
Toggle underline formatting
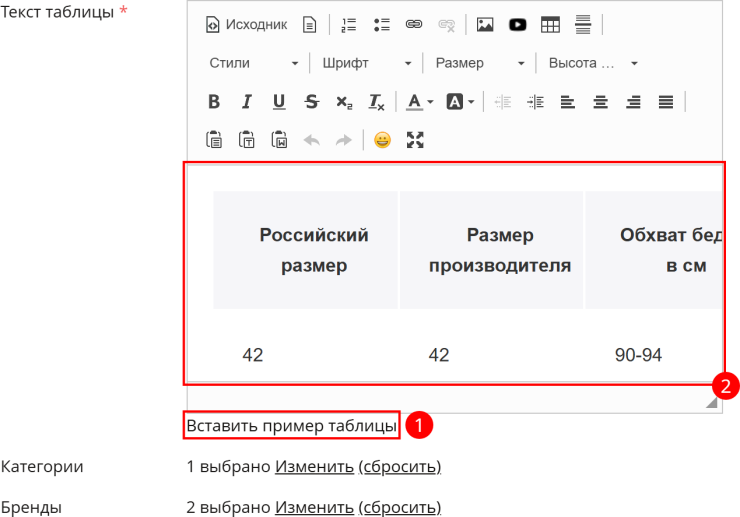click(x=279, y=102)
